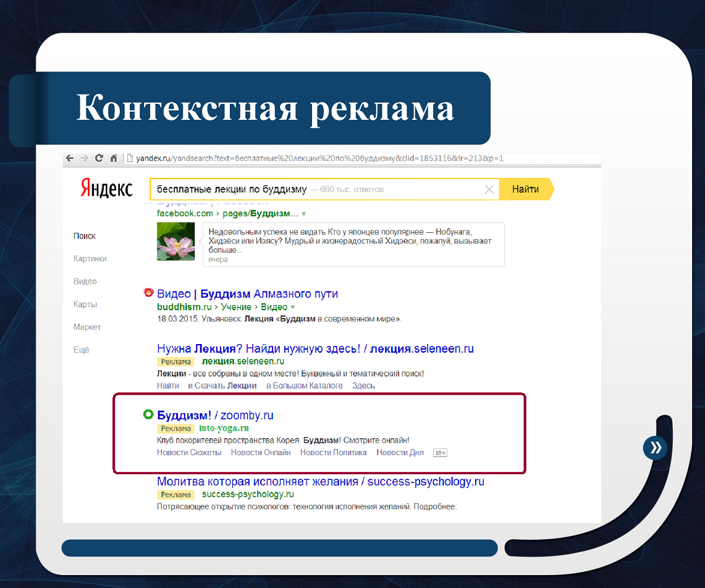Click the 18.03.2015 Ульяновск snippet text

[x=279, y=319]
